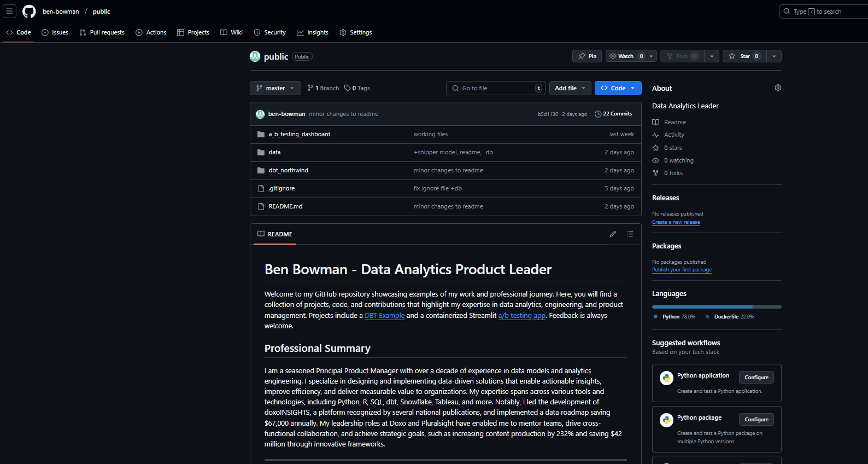Switch to the Pull requests tab

[102, 33]
